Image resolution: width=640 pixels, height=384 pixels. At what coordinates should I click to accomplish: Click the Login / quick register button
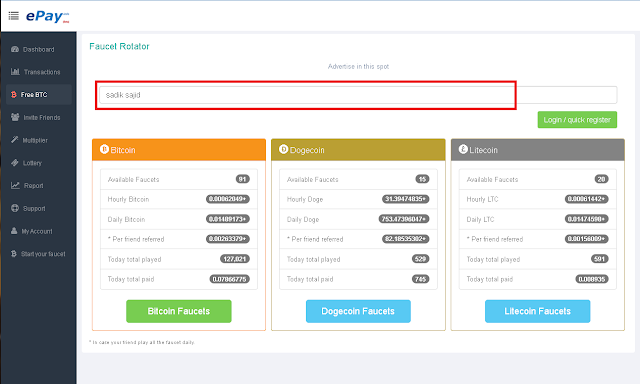click(577, 120)
